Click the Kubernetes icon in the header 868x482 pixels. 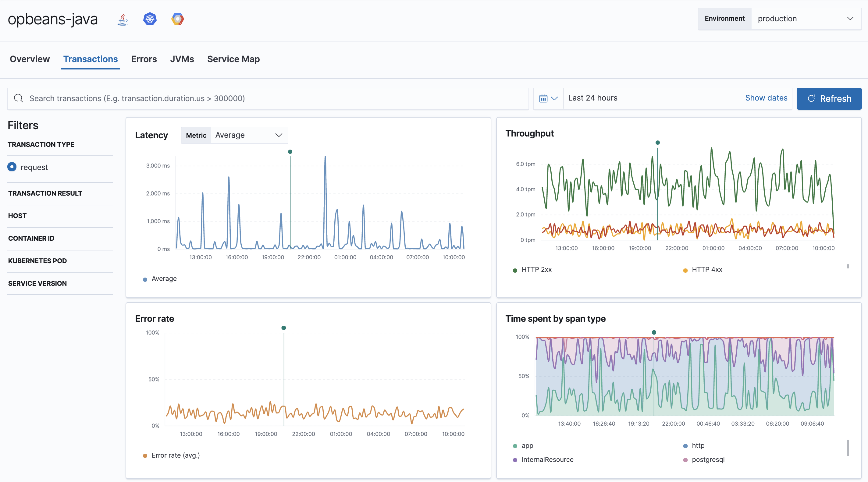pos(150,19)
